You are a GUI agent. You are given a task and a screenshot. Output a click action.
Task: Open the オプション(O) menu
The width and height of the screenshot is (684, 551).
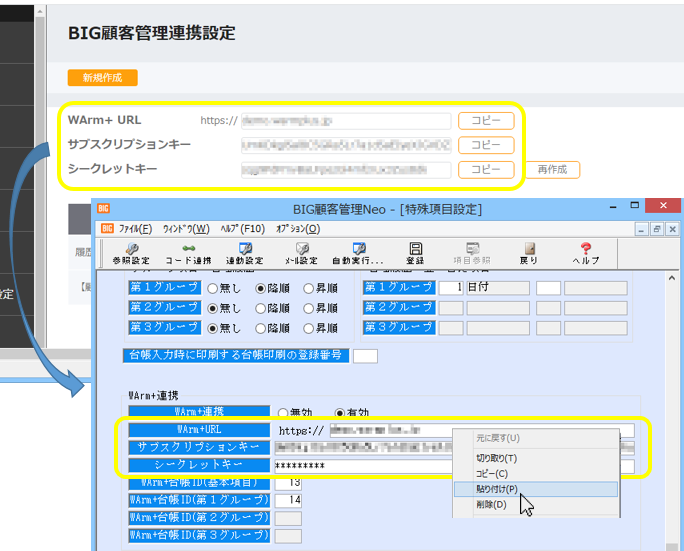click(x=298, y=229)
